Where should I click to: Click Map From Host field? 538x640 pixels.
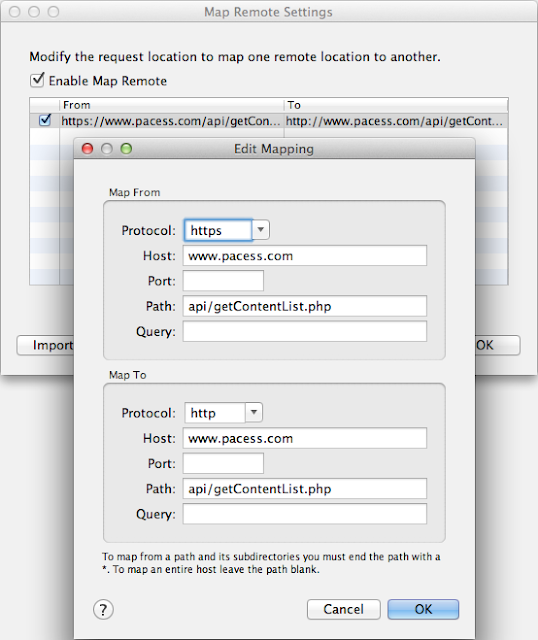pos(305,256)
